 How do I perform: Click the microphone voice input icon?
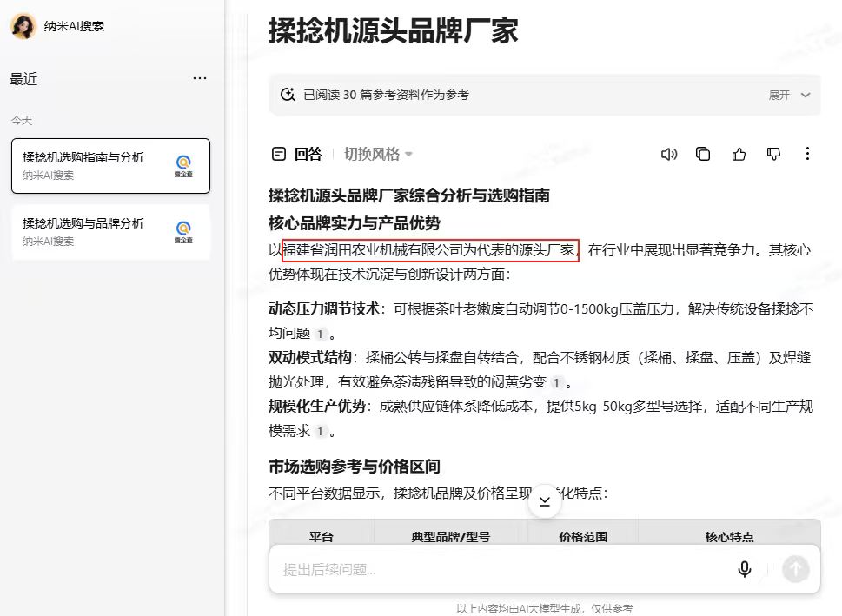click(745, 569)
